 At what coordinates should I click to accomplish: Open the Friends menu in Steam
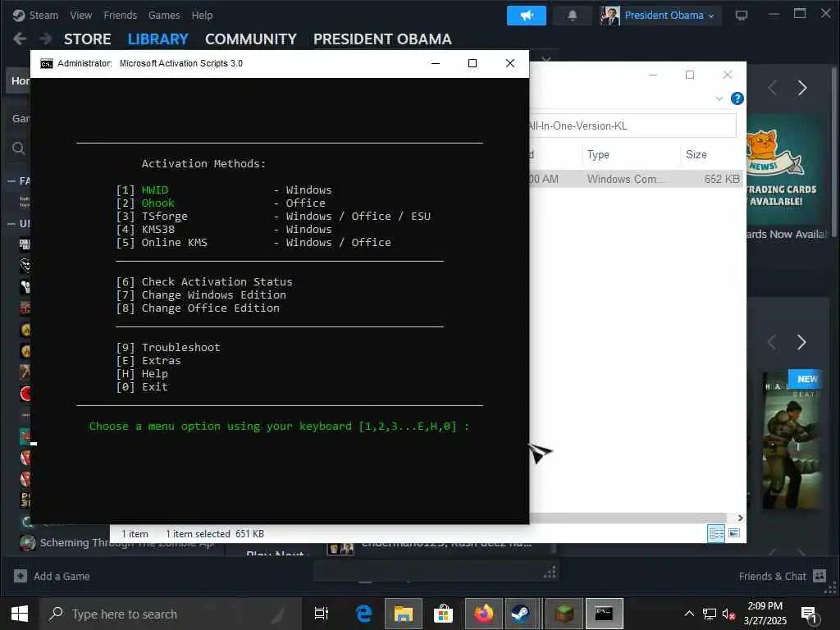coord(120,15)
